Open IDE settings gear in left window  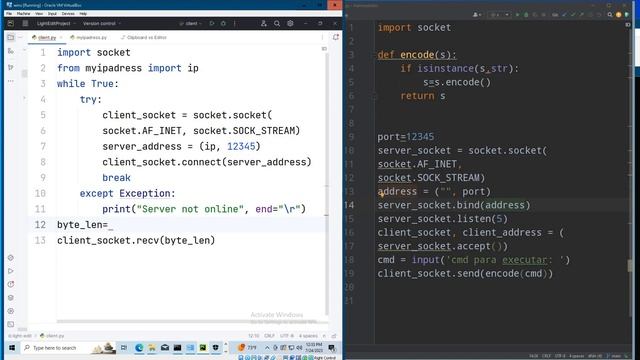[x=290, y=24]
